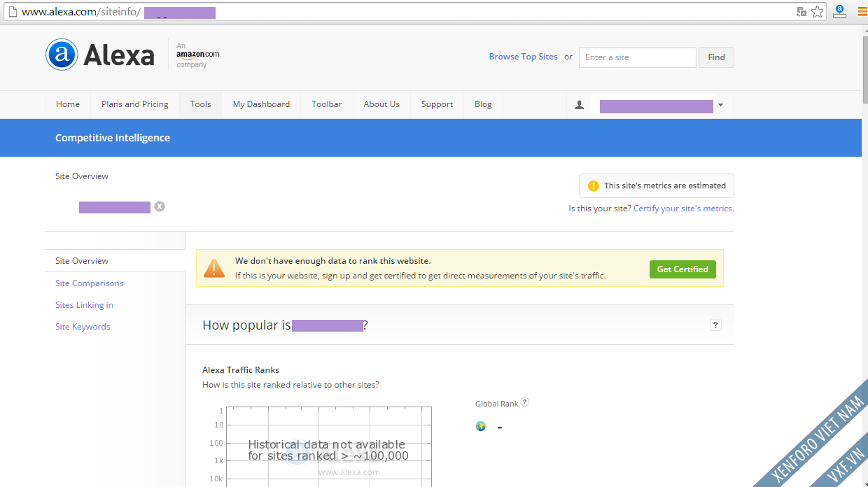Open Site Keywords in the sidebar

click(83, 327)
